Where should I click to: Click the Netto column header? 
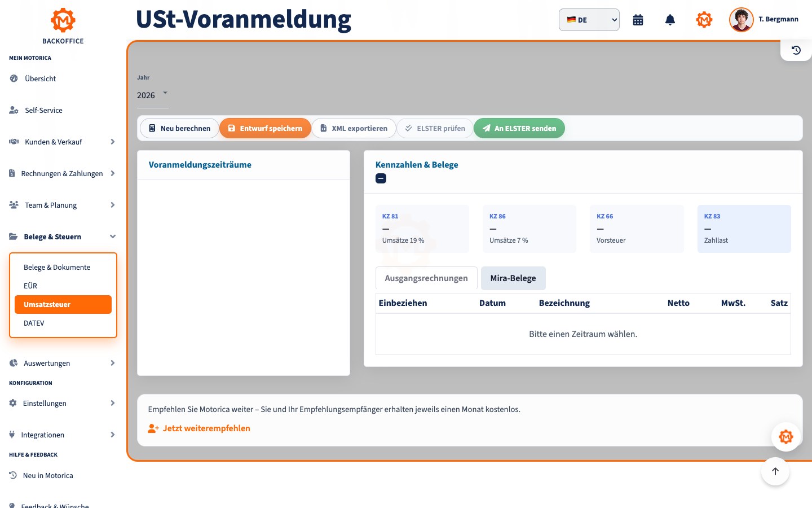(x=678, y=303)
